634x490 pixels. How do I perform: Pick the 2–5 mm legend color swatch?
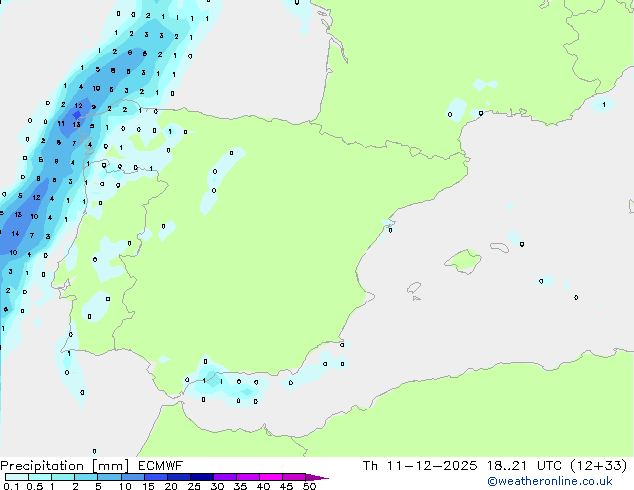[x=86, y=477]
